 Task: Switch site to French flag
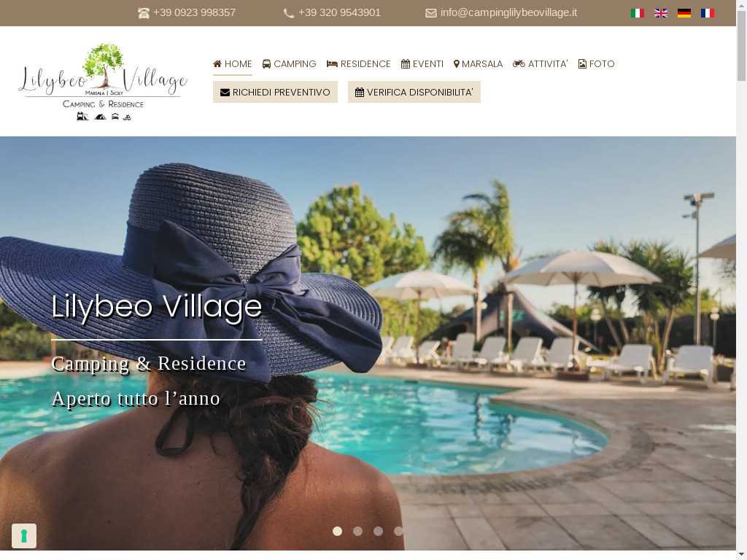click(707, 13)
